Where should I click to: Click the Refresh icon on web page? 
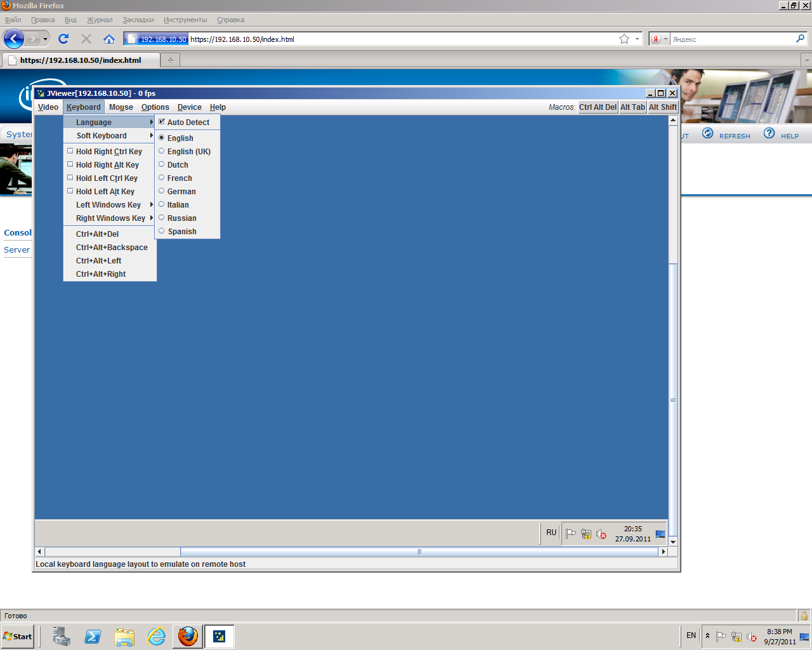(x=708, y=133)
